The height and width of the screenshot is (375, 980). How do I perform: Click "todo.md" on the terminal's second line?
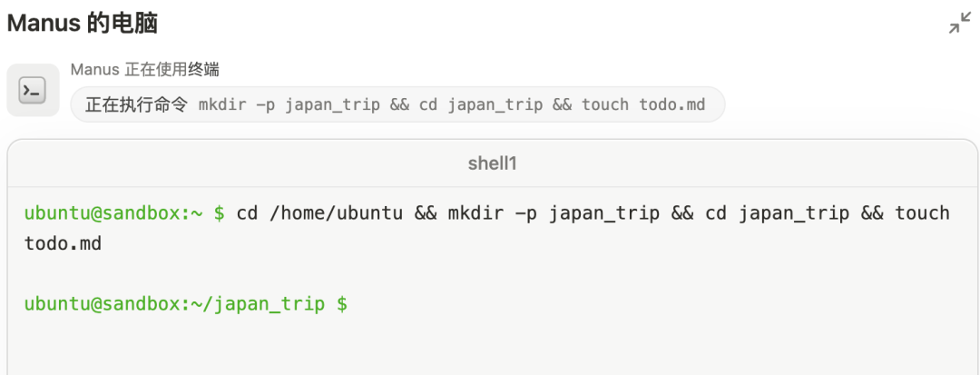pos(63,244)
